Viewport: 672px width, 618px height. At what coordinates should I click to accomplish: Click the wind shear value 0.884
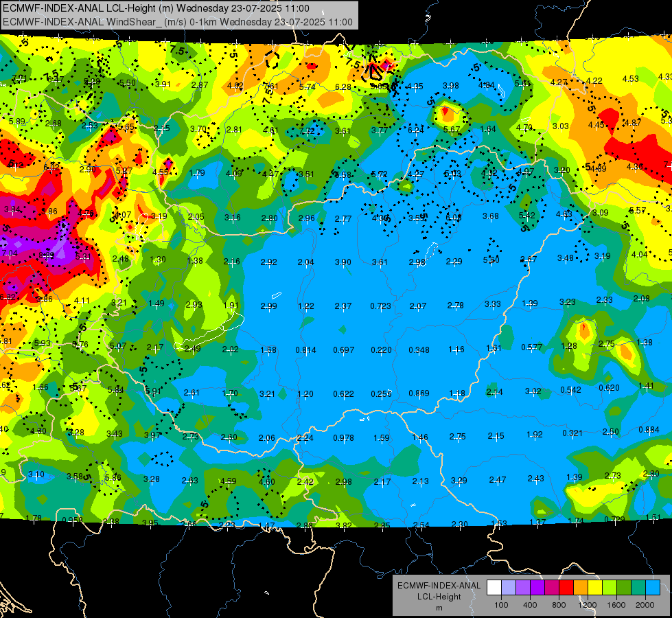(x=649, y=430)
